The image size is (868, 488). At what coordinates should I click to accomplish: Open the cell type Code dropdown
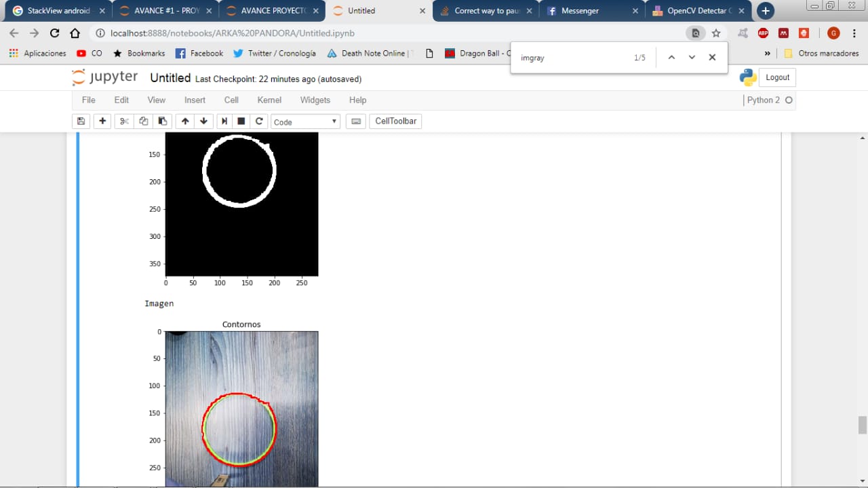click(x=305, y=121)
